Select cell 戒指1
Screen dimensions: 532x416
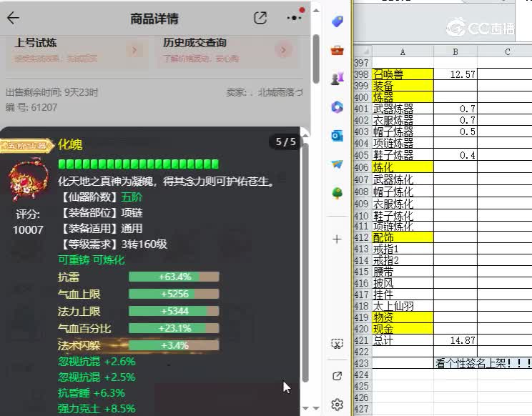click(403, 249)
